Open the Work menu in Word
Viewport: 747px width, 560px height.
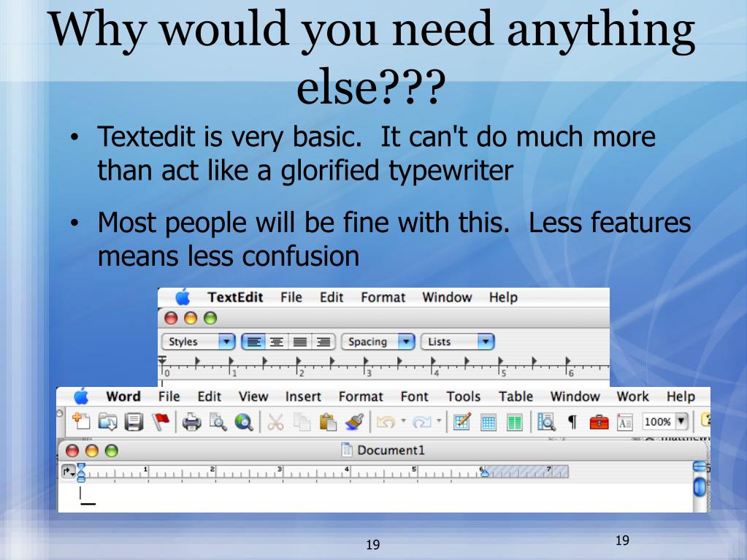click(632, 396)
